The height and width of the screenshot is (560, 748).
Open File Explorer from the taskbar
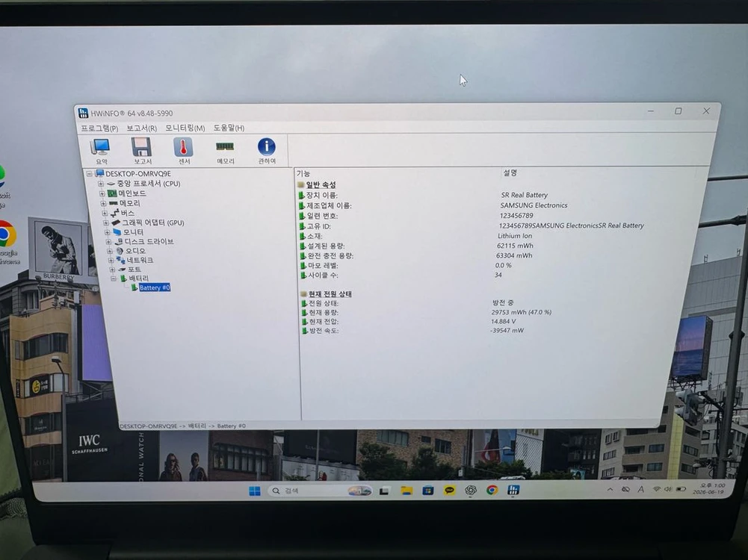(x=407, y=491)
